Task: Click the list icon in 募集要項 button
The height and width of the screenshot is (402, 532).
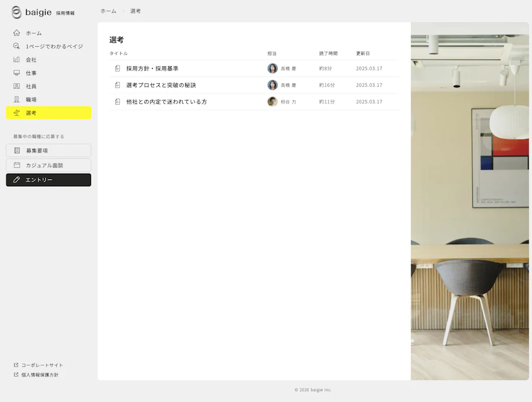Action: (x=17, y=150)
